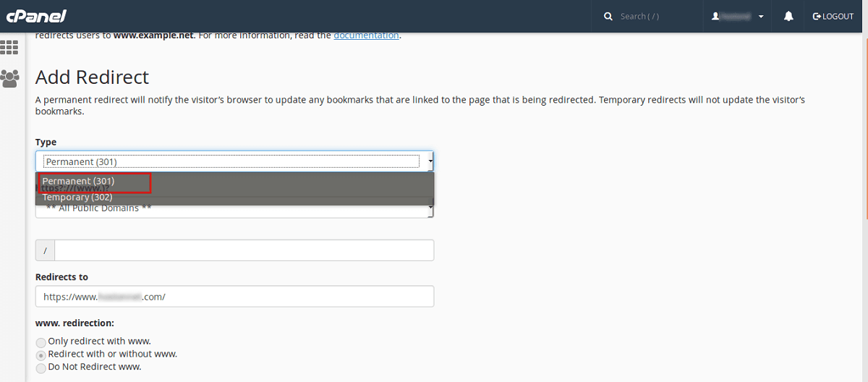This screenshot has width=868, height=382.
Task: Open the documentation link
Action: click(366, 35)
